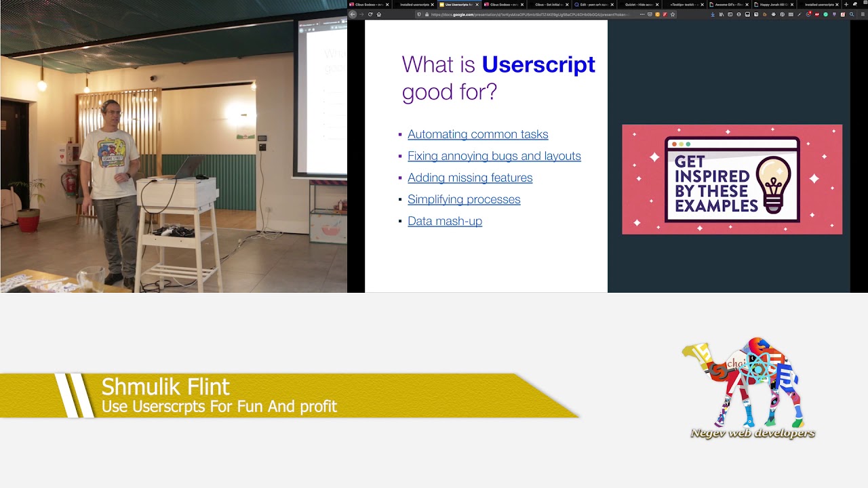Open 'Simplifying processes' link
Screen dimensions: 868x488
[464, 199]
